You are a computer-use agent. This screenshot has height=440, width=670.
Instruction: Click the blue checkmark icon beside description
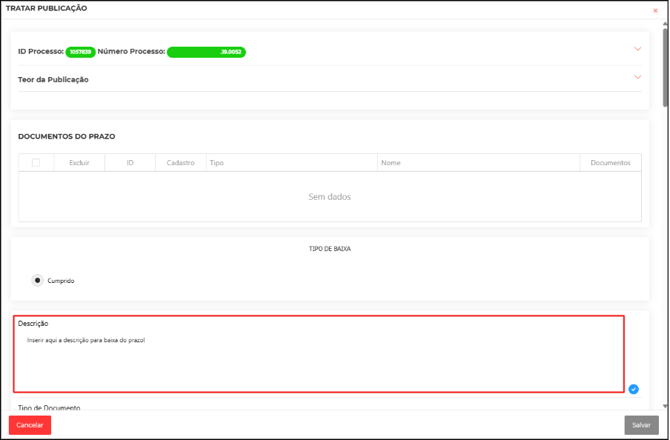pyautogui.click(x=633, y=389)
